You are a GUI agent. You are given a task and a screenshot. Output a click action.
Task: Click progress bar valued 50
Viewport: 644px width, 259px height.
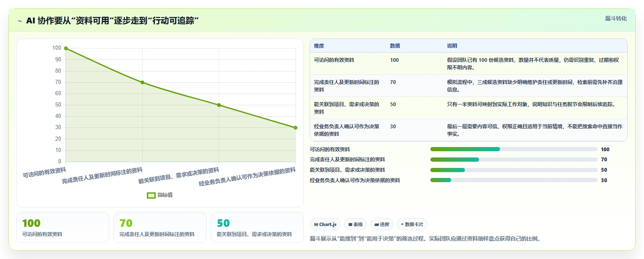(514, 170)
